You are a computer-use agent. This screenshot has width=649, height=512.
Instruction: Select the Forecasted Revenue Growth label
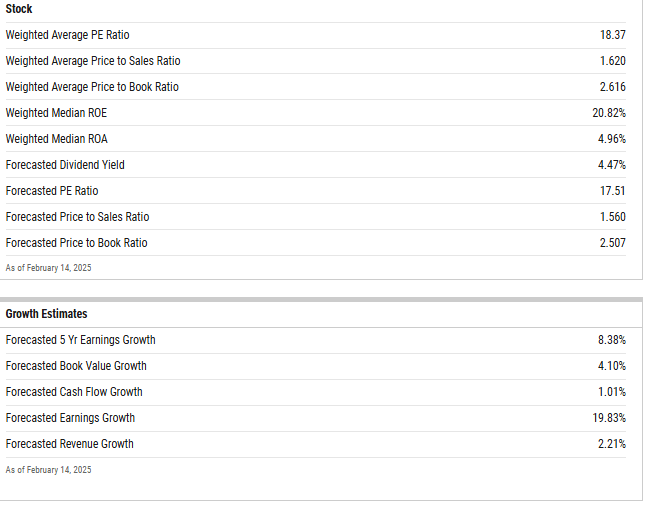pyautogui.click(x=69, y=444)
